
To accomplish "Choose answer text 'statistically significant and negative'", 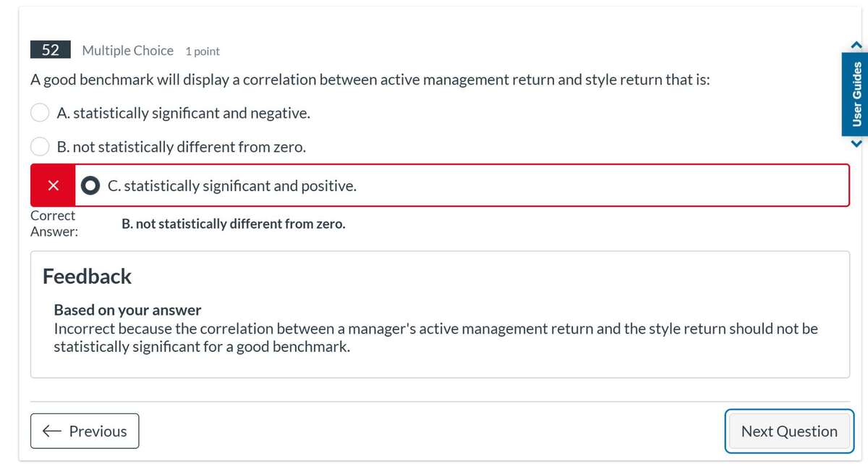I will [x=184, y=113].
